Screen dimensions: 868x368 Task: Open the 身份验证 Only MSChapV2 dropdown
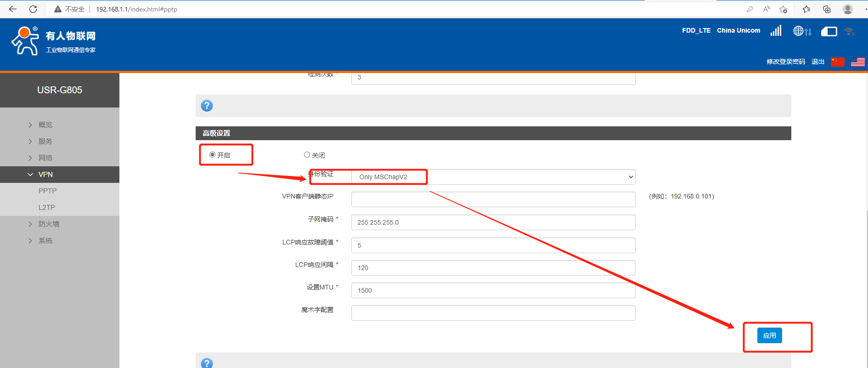coord(493,177)
